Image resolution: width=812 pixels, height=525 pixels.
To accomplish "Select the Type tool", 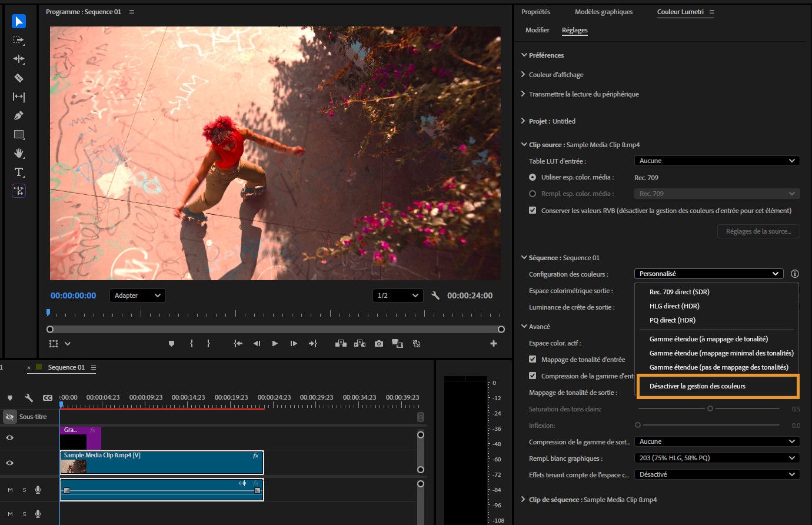I will coord(19,172).
